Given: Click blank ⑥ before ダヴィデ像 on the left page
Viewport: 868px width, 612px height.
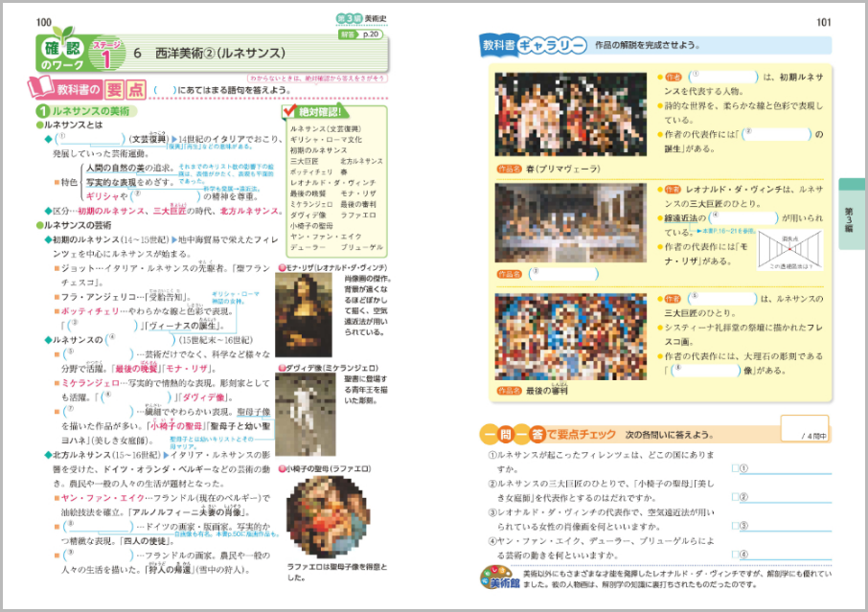Looking at the screenshot, I should [x=138, y=397].
